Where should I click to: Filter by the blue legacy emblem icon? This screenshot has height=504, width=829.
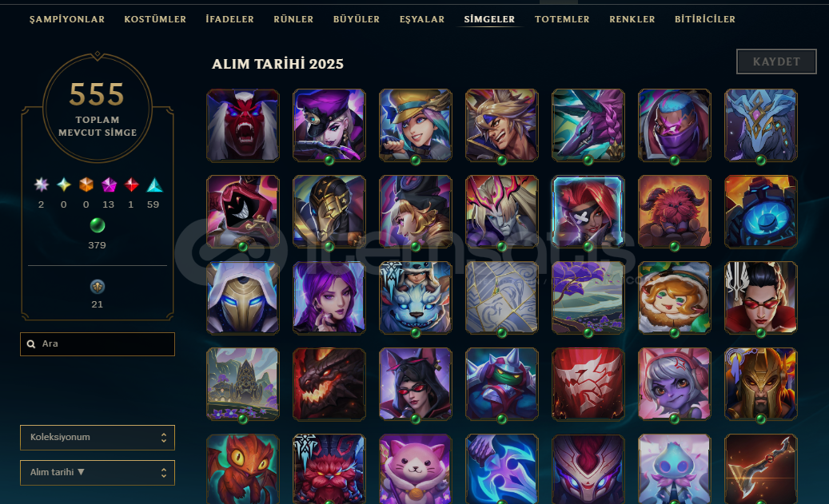coord(98,287)
